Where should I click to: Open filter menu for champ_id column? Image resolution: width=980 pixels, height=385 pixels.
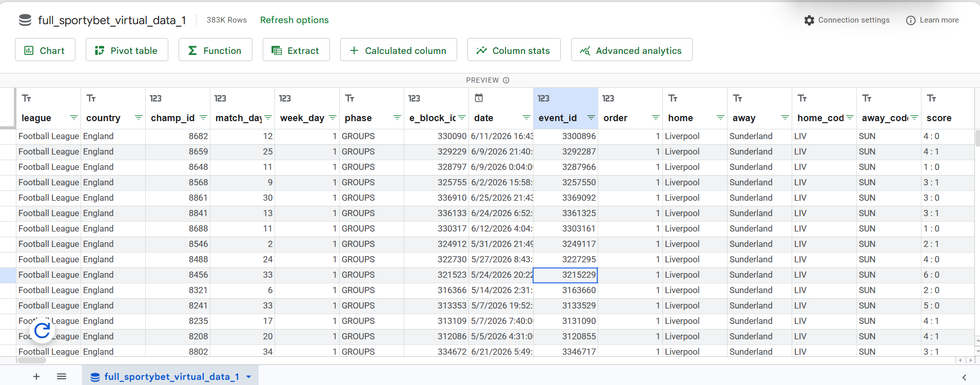pyautogui.click(x=203, y=118)
